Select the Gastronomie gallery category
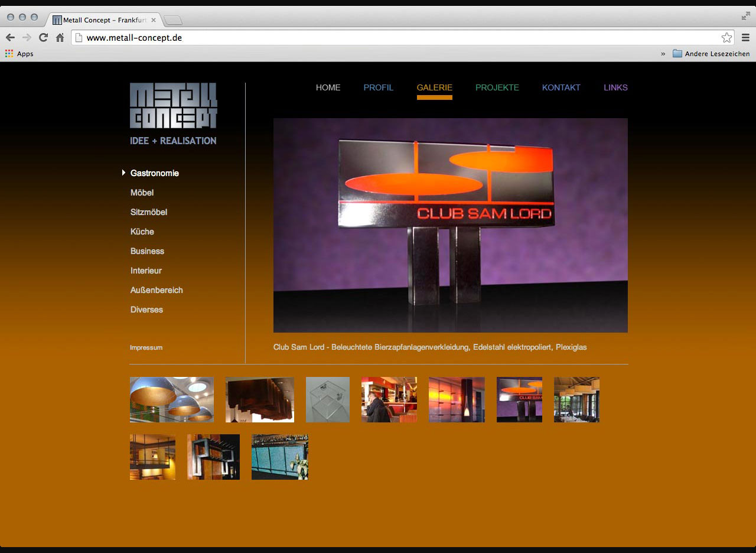 click(x=155, y=173)
